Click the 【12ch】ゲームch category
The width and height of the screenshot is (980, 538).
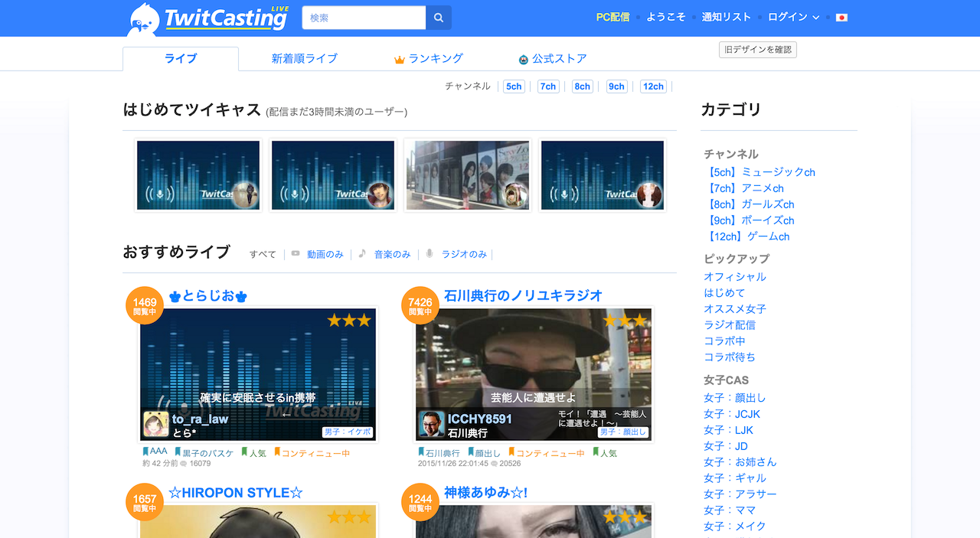[746, 236]
